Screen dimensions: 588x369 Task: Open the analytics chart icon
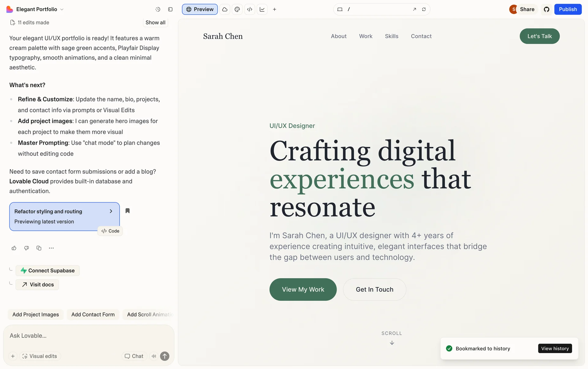[262, 9]
